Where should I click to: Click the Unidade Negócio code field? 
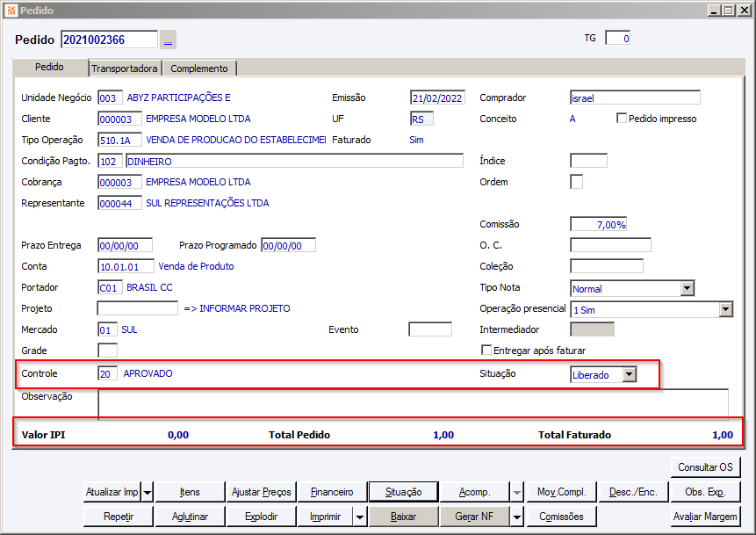coord(110,98)
